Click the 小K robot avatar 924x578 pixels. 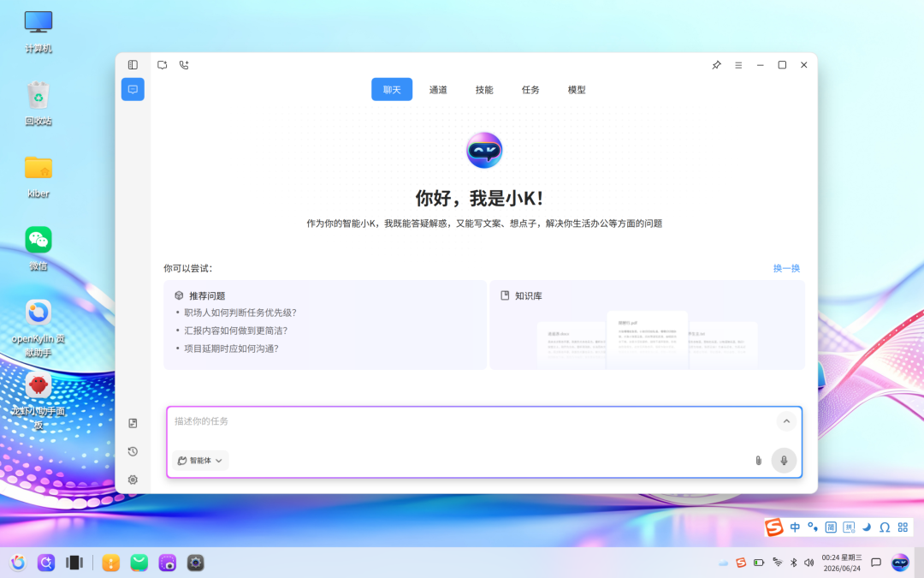[x=484, y=151]
